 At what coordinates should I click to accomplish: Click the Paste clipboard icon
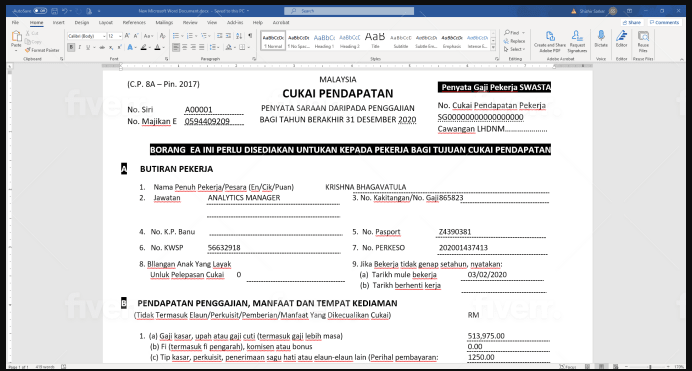pyautogui.click(x=16, y=36)
